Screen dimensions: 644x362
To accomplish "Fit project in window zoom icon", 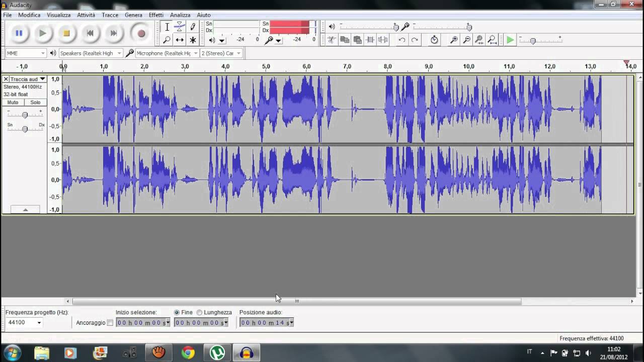I will [493, 40].
